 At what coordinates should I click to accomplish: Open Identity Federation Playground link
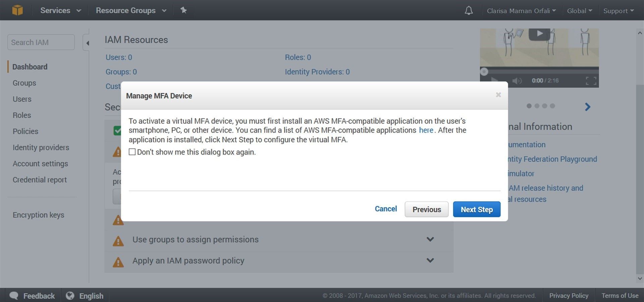point(552,159)
